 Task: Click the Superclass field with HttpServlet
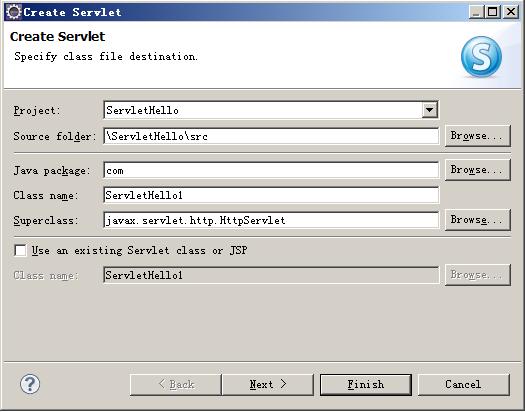(271, 220)
